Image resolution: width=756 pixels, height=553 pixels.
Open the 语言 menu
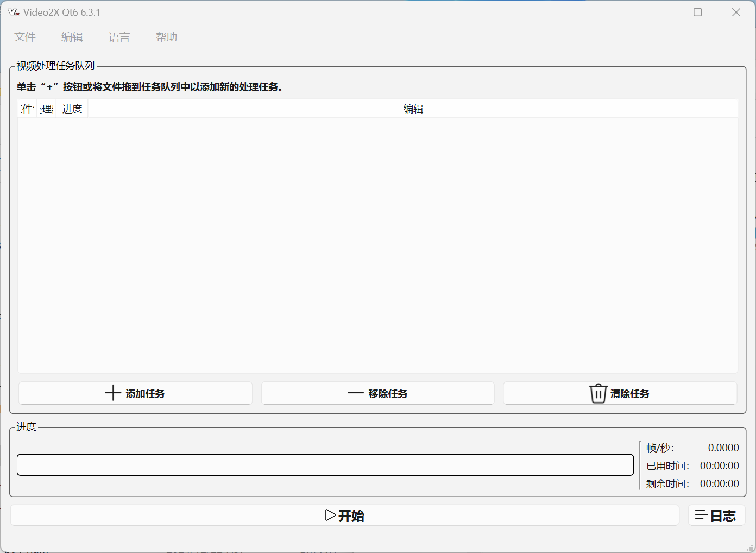click(x=119, y=37)
